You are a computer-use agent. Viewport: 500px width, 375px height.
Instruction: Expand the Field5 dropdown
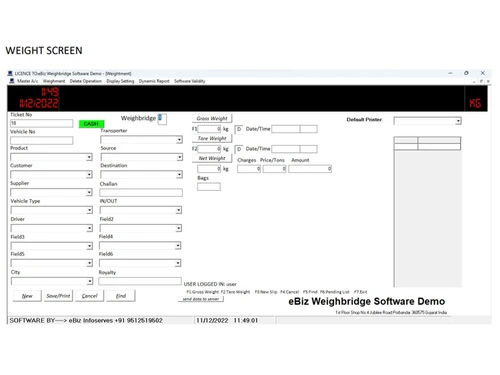pyautogui.click(x=89, y=263)
